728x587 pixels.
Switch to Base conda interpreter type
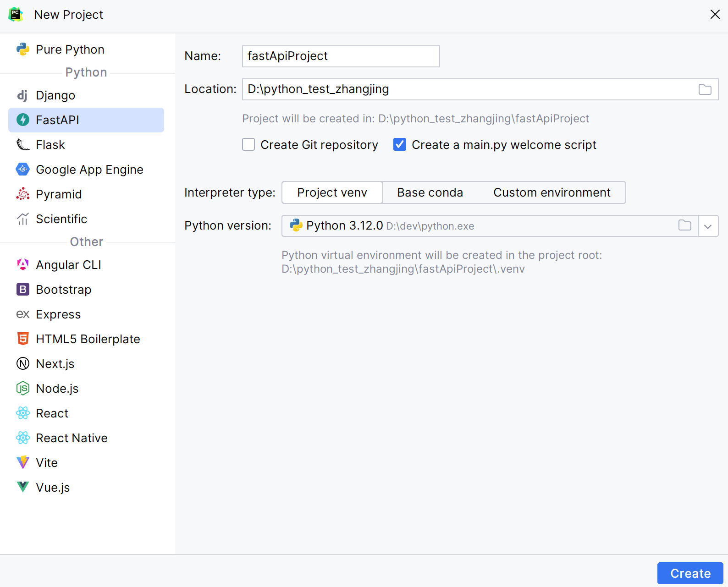click(x=430, y=192)
